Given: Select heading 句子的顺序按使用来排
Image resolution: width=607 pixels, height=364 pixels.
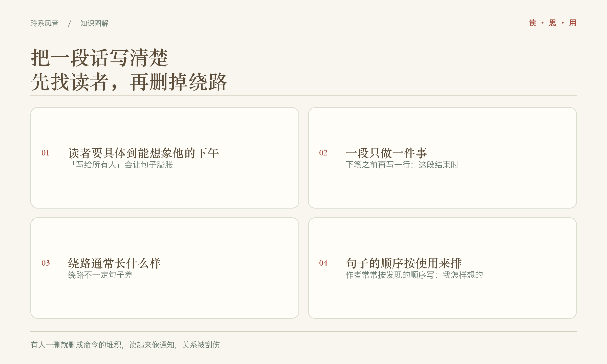Looking at the screenshot, I should [x=404, y=263].
